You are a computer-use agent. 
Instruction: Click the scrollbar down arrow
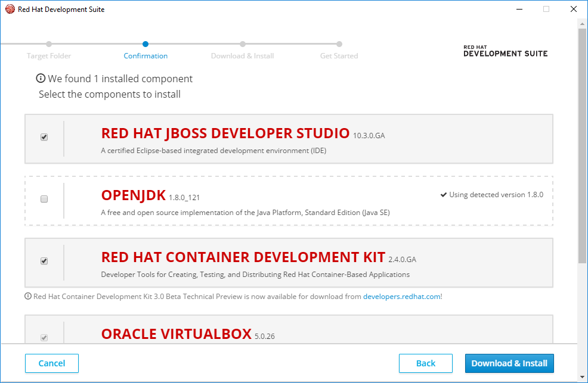583,377
